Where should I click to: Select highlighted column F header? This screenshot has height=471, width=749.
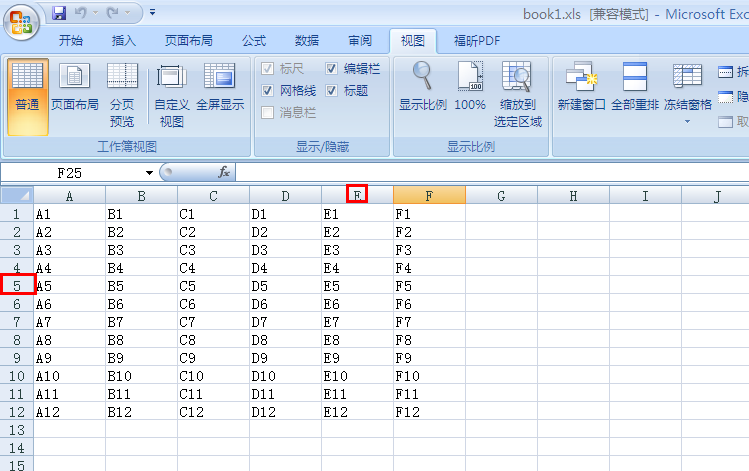[x=429, y=196]
